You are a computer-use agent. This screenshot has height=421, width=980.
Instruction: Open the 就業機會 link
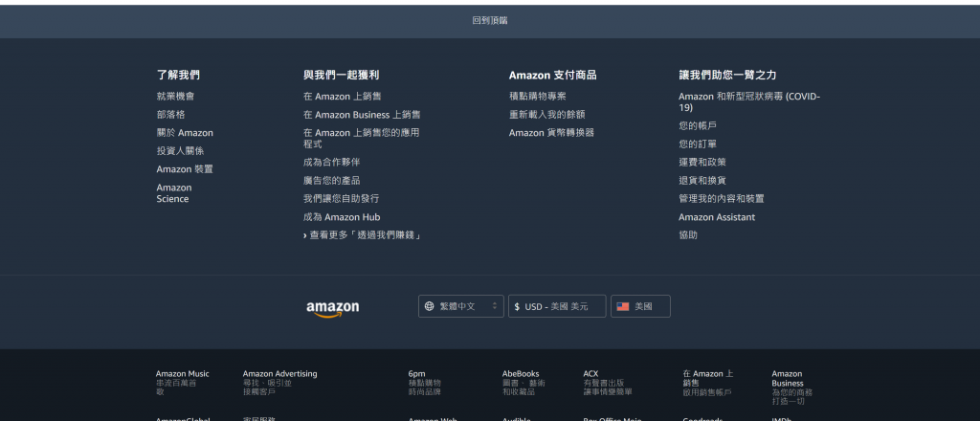[x=176, y=97]
